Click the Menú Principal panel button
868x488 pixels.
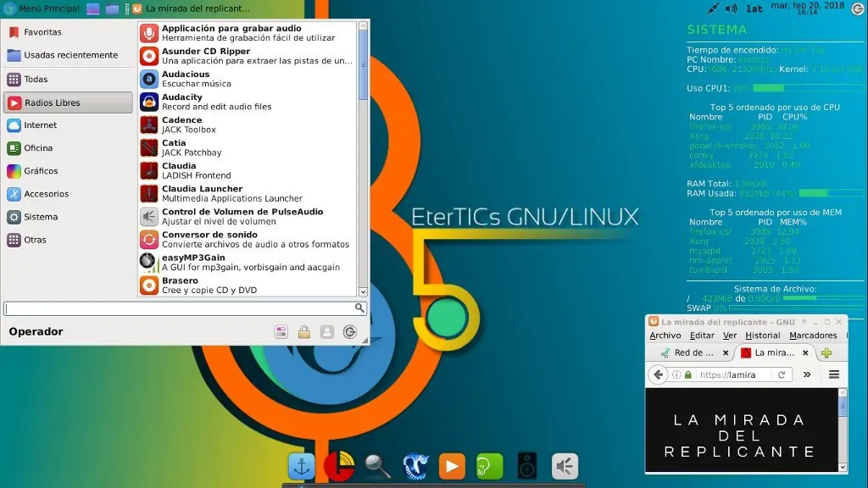[x=42, y=8]
